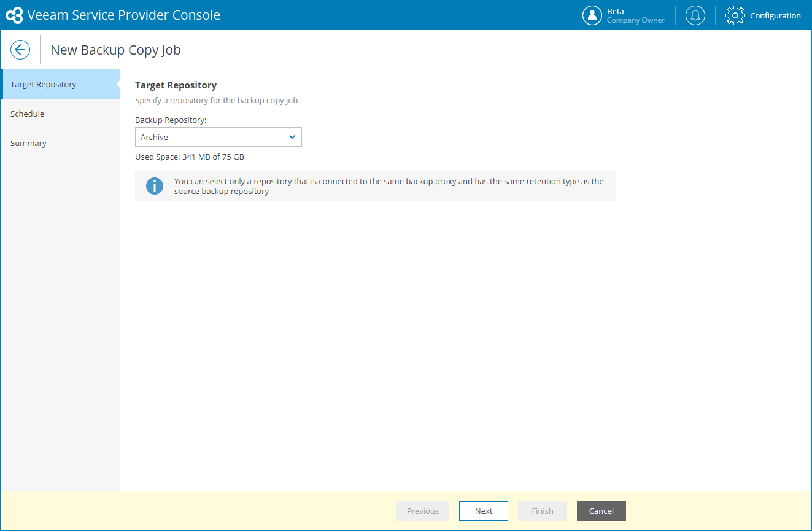The width and height of the screenshot is (812, 531).
Task: Click the Veeam logo icon
Action: [x=14, y=15]
